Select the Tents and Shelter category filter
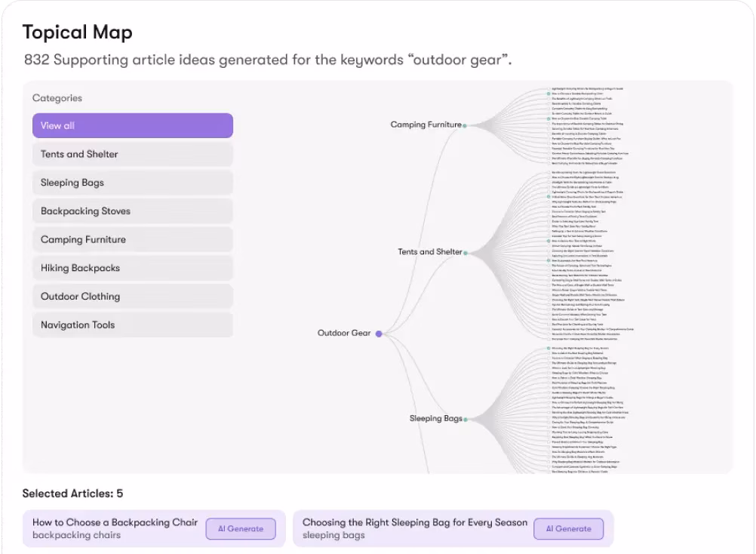756x554 pixels. pos(132,154)
